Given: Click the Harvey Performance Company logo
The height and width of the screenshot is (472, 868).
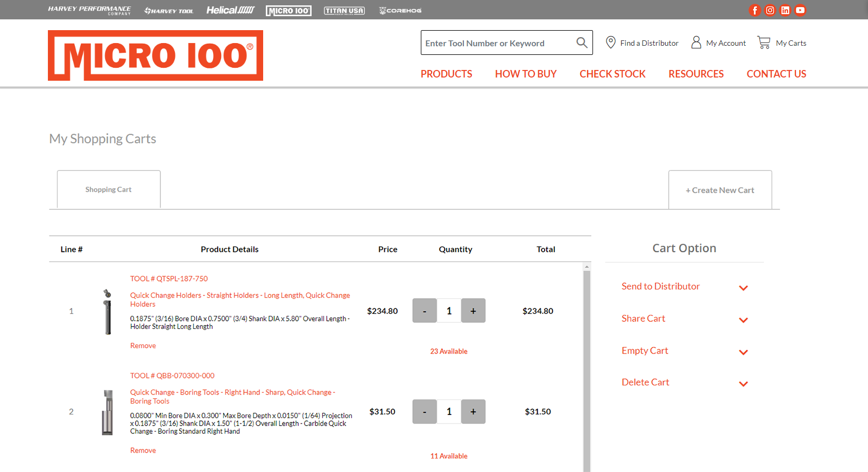Looking at the screenshot, I should (x=89, y=10).
